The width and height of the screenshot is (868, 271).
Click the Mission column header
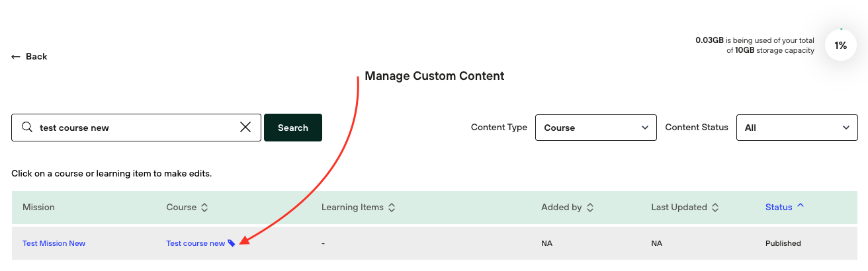(38, 208)
